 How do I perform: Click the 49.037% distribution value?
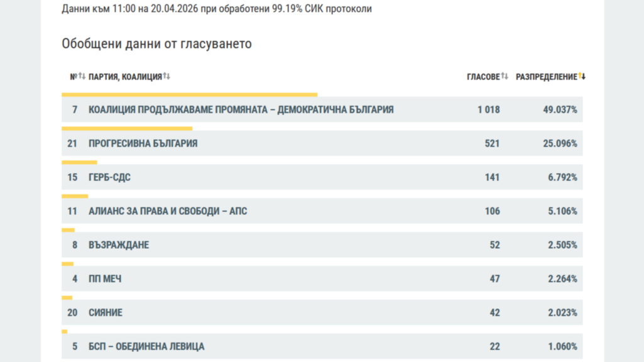click(x=560, y=110)
